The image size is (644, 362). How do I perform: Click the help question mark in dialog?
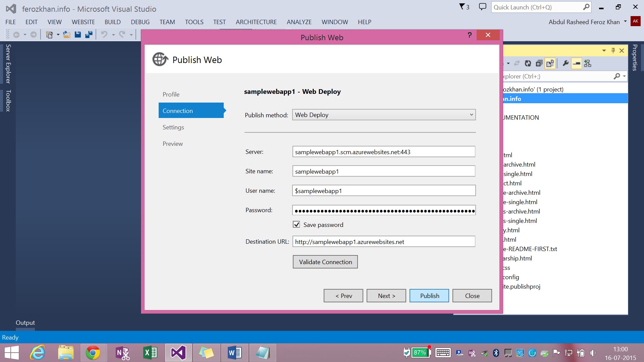pos(470,35)
